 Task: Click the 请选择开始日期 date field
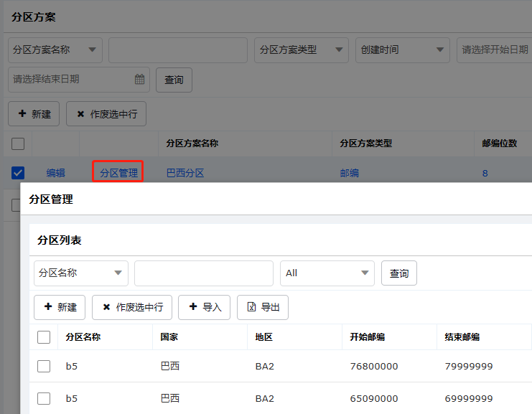pyautogui.click(x=495, y=50)
